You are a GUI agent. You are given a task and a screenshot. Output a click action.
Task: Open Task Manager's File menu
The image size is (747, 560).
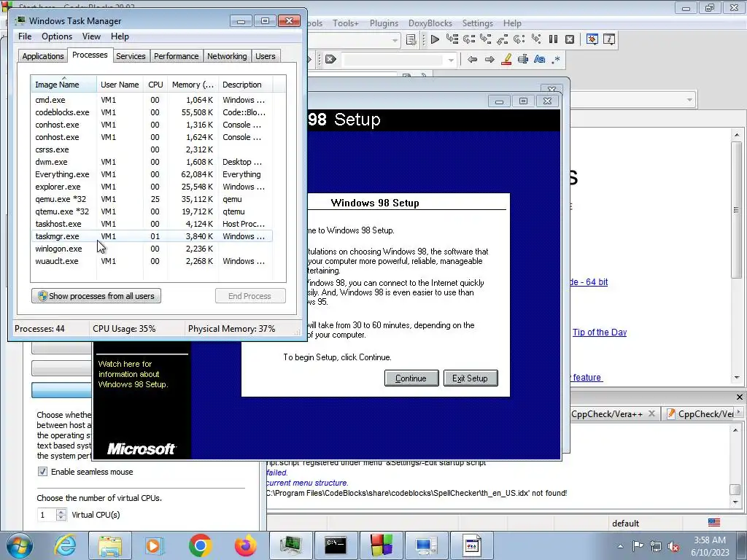pos(25,36)
